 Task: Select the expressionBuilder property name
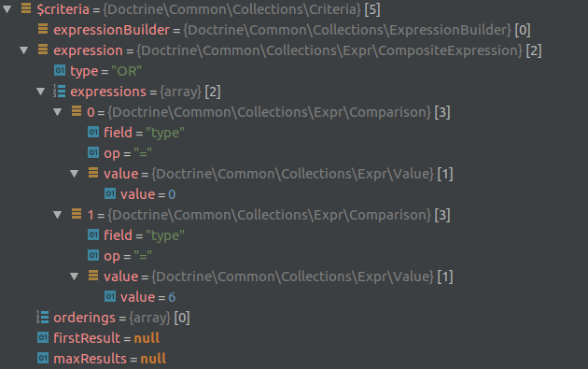point(111,30)
